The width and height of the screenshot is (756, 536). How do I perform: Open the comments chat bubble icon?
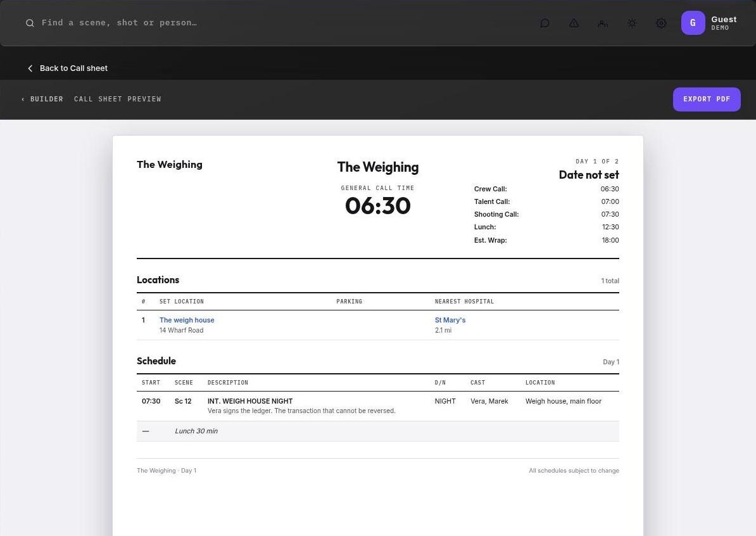pos(545,23)
